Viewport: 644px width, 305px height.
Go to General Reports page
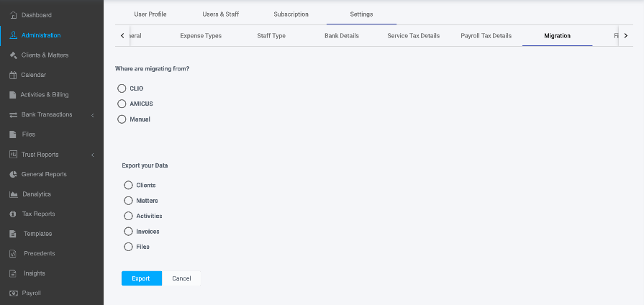click(44, 174)
